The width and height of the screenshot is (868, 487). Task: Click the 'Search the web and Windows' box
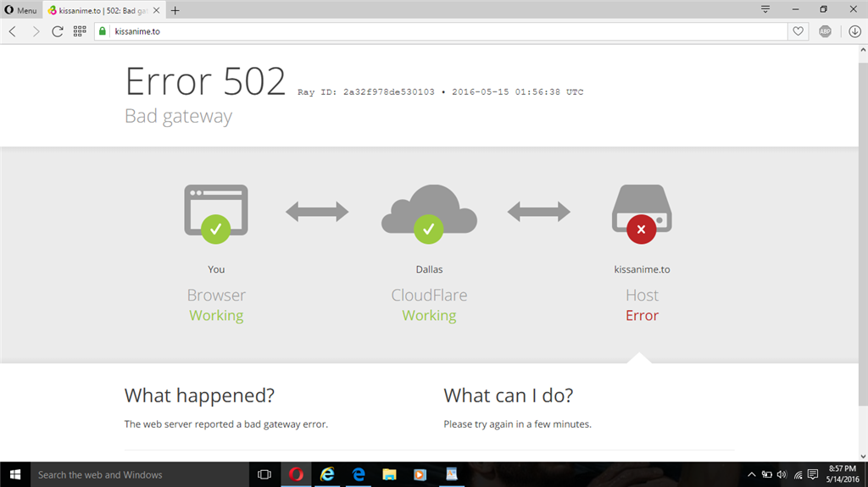click(x=140, y=474)
